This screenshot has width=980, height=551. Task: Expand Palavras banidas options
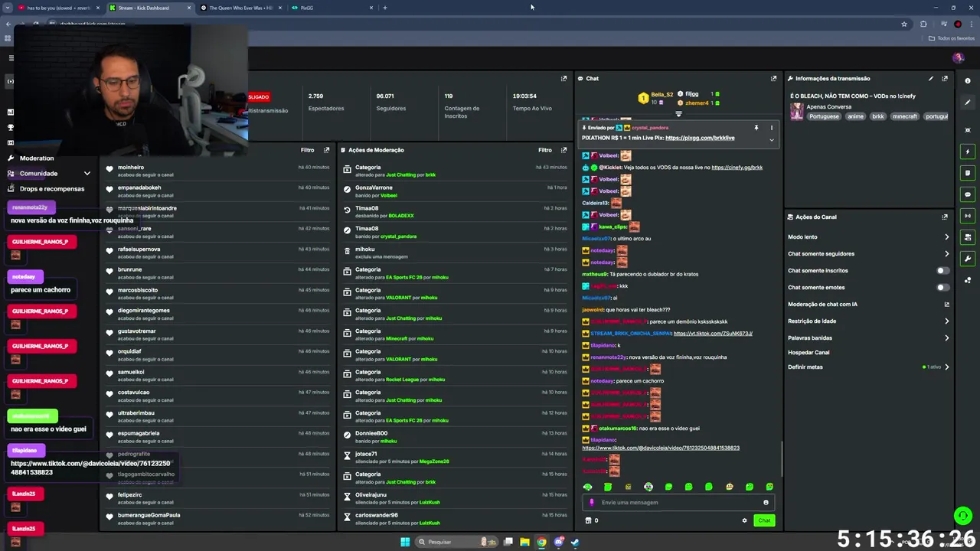click(946, 338)
